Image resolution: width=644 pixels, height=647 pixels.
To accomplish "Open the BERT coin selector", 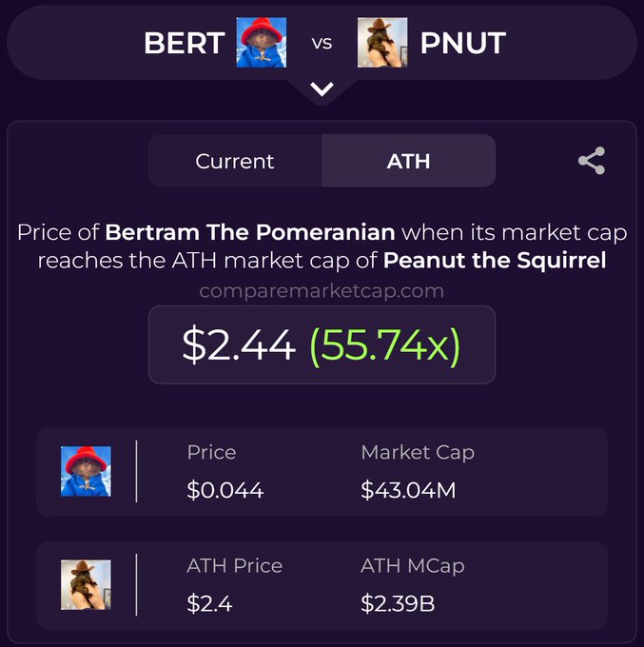I will pyautogui.click(x=184, y=43).
